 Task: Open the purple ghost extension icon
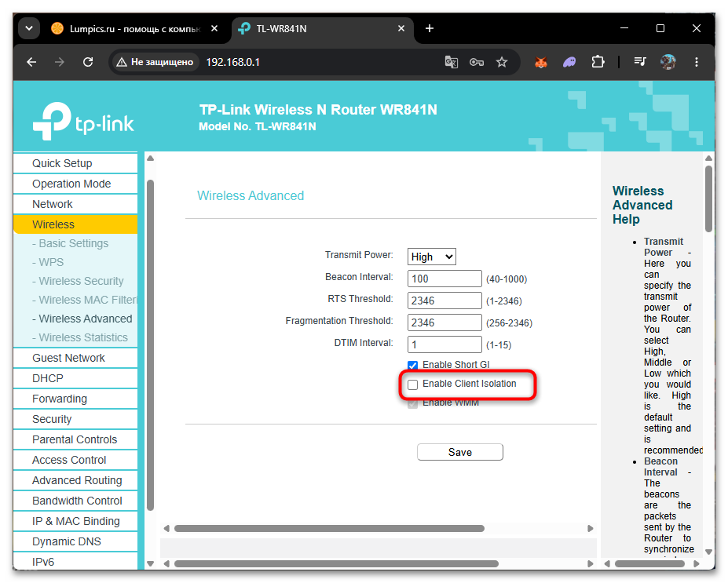point(569,62)
